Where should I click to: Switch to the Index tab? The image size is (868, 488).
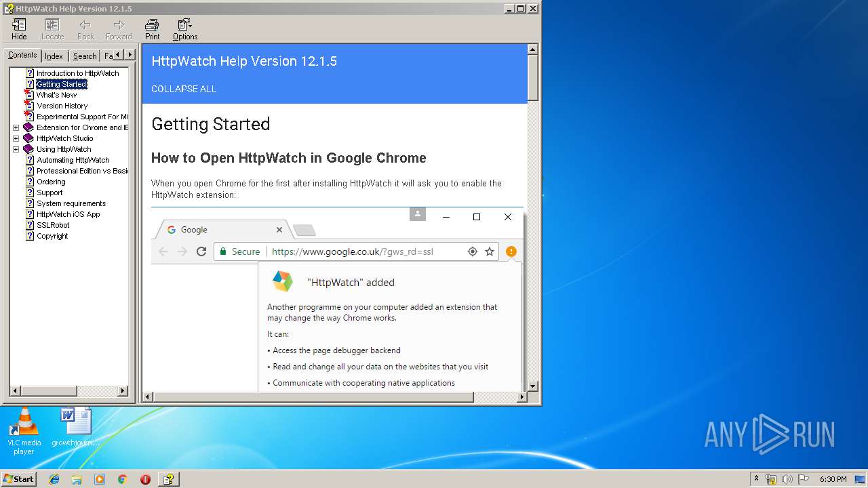(54, 56)
